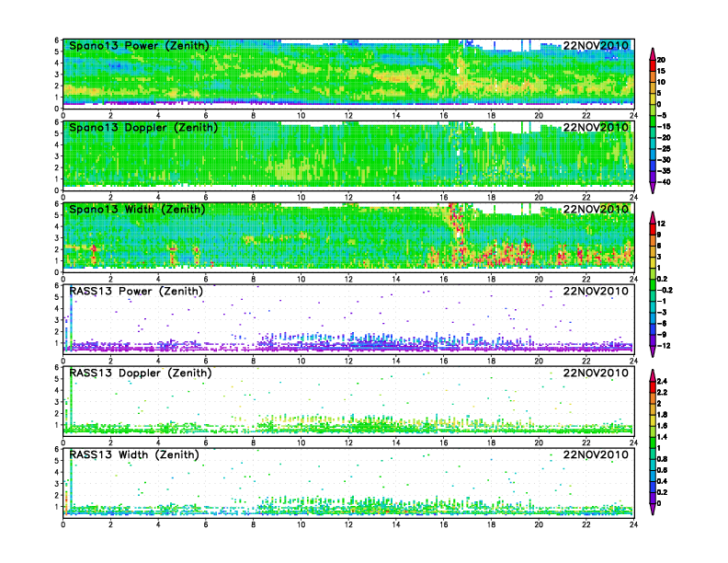
Task: Click y-axis tick 3 of RASS13 Doppler panel
Action: tap(57, 401)
